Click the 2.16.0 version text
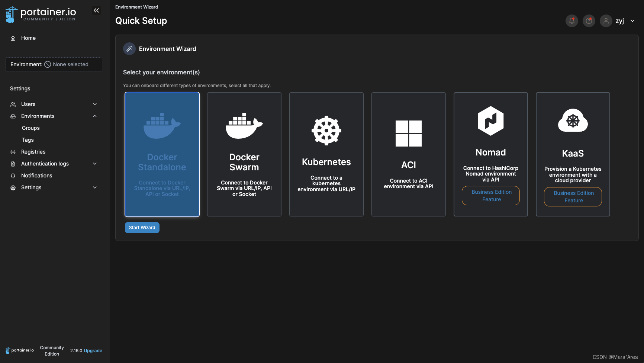 76,351
